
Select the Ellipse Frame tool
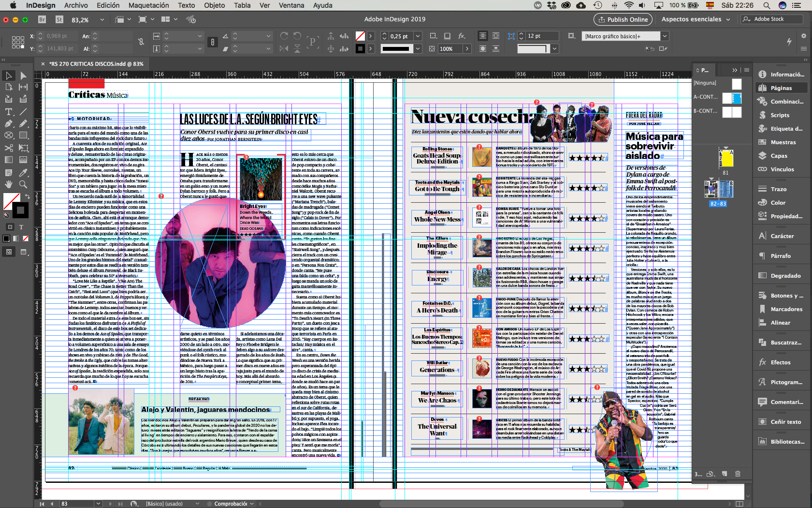(x=8, y=135)
